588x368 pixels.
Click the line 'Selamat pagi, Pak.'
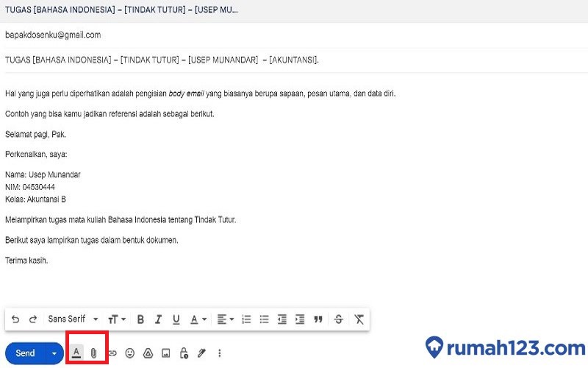click(35, 135)
